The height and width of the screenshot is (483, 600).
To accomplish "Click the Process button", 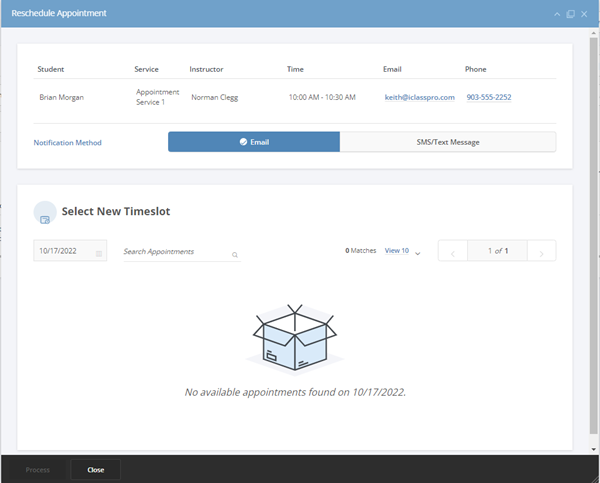I will coord(38,470).
